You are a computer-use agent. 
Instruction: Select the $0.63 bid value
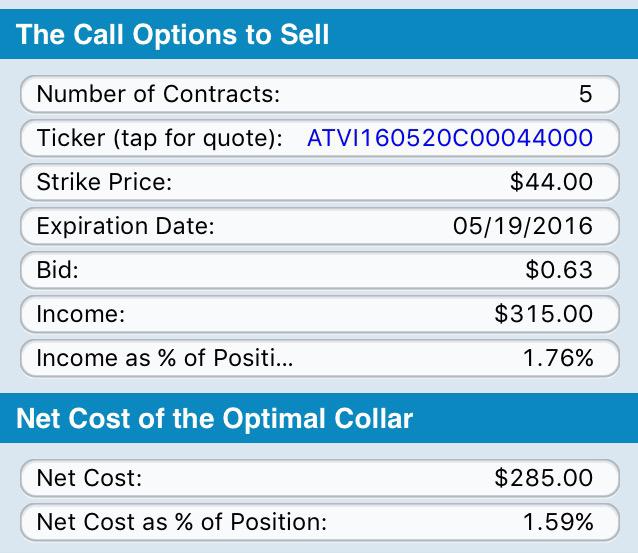(x=559, y=270)
